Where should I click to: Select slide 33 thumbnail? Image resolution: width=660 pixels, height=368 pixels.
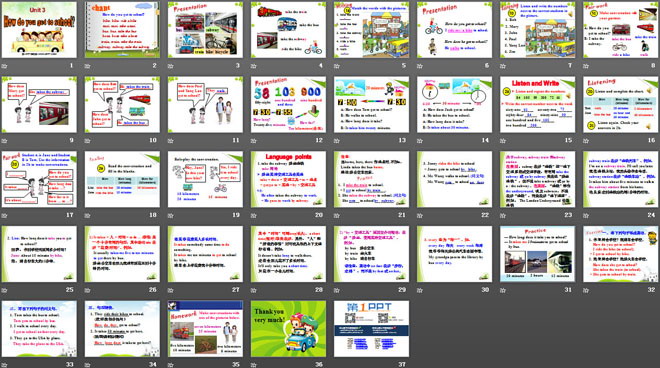pos(39,329)
